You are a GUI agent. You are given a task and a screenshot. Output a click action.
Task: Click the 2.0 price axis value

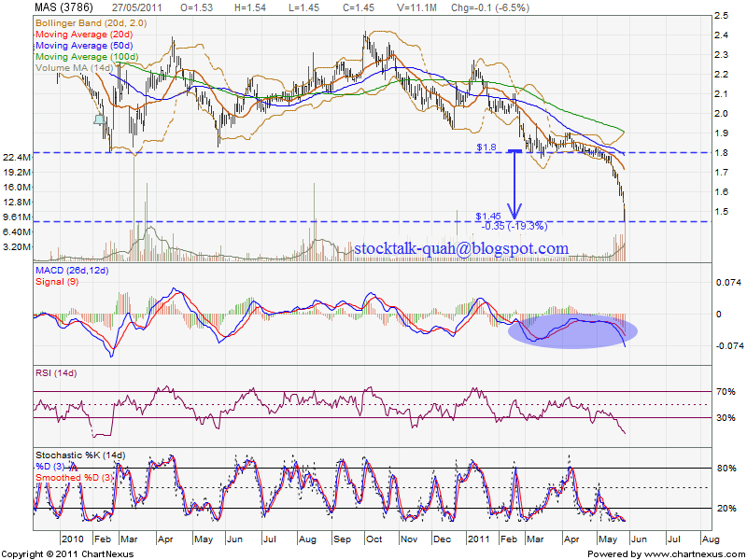[x=721, y=113]
